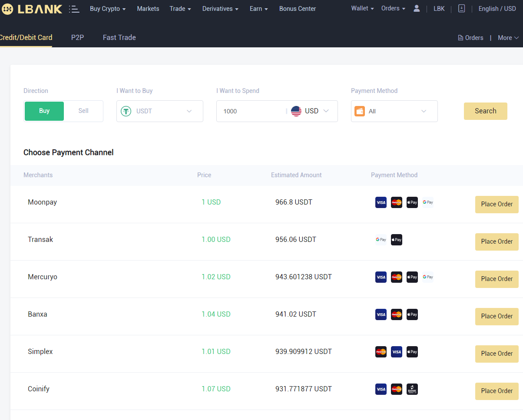Place order with Mercuryo
This screenshot has width=523, height=420.
(497, 279)
